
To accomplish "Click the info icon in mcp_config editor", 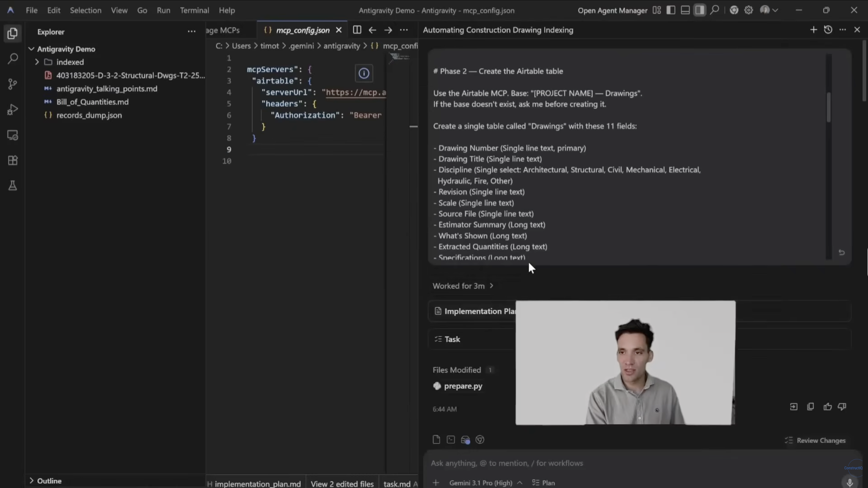I will (x=364, y=73).
